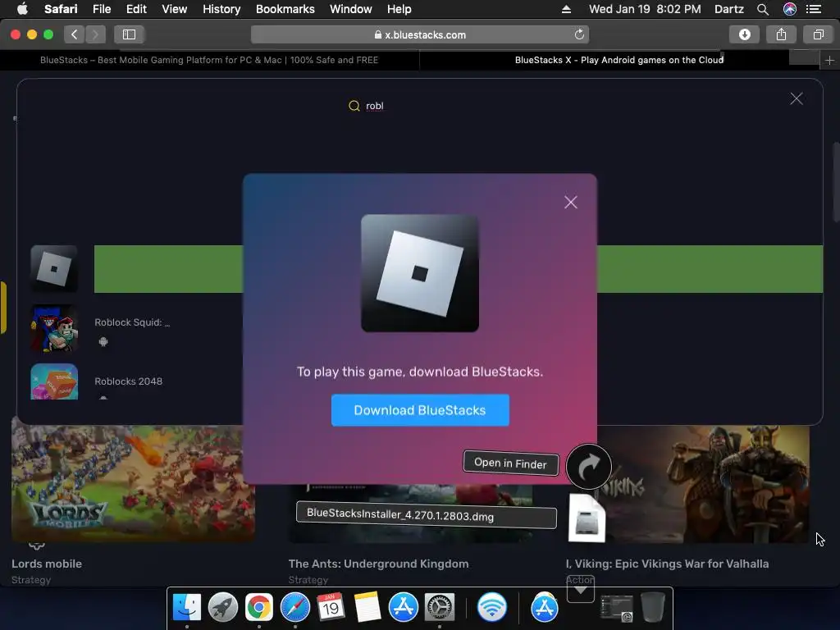
Task: Click the Safari share icon
Action: [781, 34]
